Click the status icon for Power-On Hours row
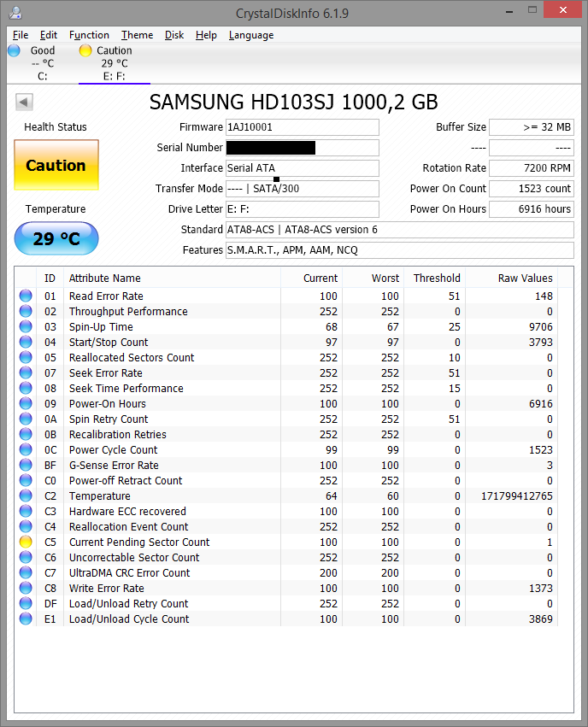Image resolution: width=588 pixels, height=727 pixels. [x=26, y=403]
